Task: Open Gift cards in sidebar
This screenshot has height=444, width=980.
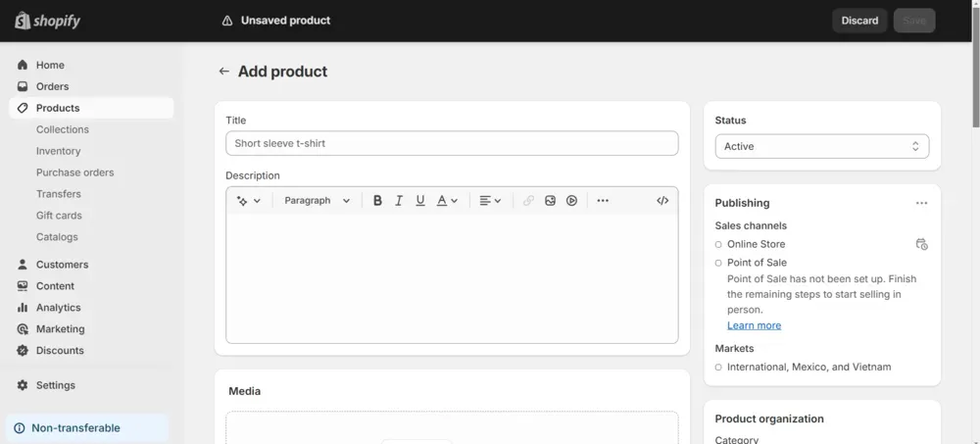Action: pyautogui.click(x=59, y=216)
